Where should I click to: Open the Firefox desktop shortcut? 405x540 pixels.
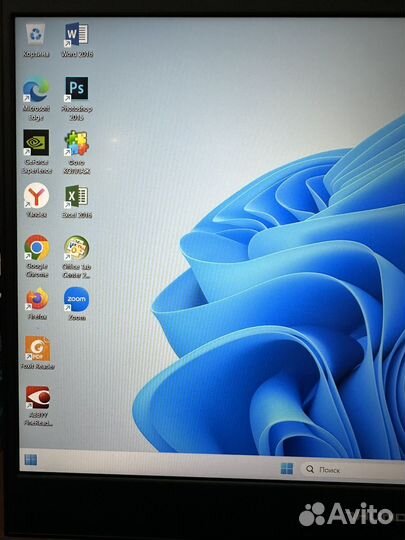click(37, 303)
